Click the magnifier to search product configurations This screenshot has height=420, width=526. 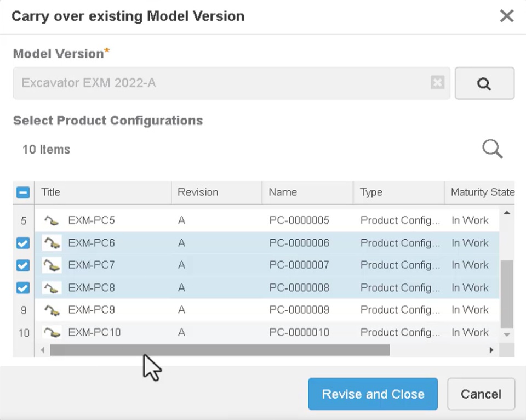tap(492, 149)
